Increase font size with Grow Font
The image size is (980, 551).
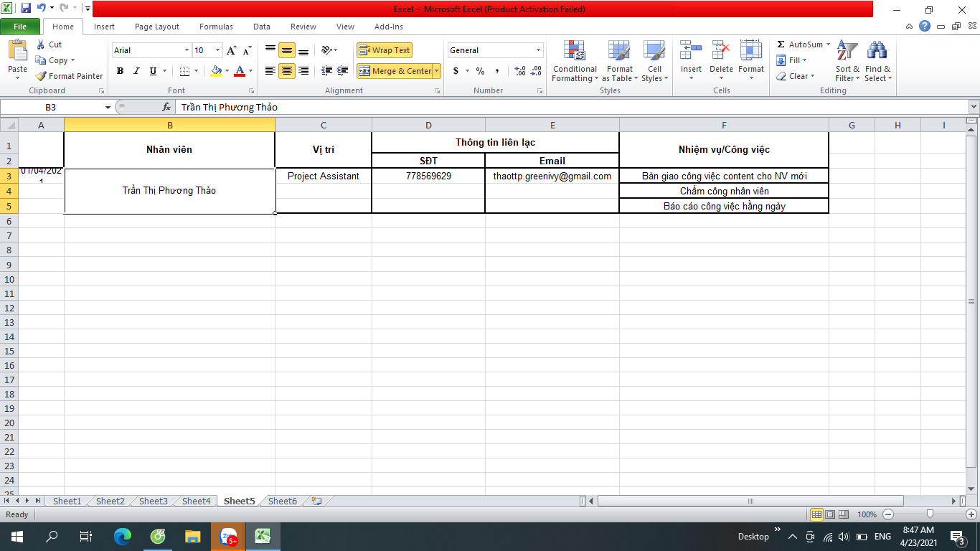(231, 50)
